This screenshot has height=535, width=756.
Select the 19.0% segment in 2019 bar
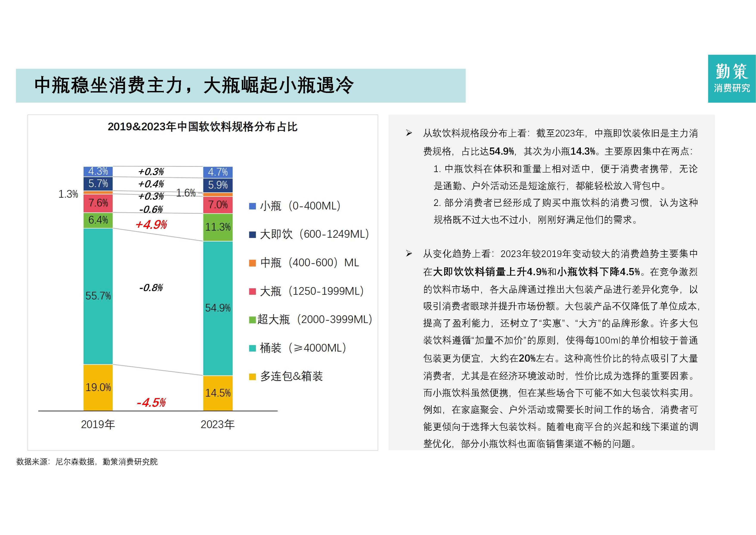click(x=98, y=388)
